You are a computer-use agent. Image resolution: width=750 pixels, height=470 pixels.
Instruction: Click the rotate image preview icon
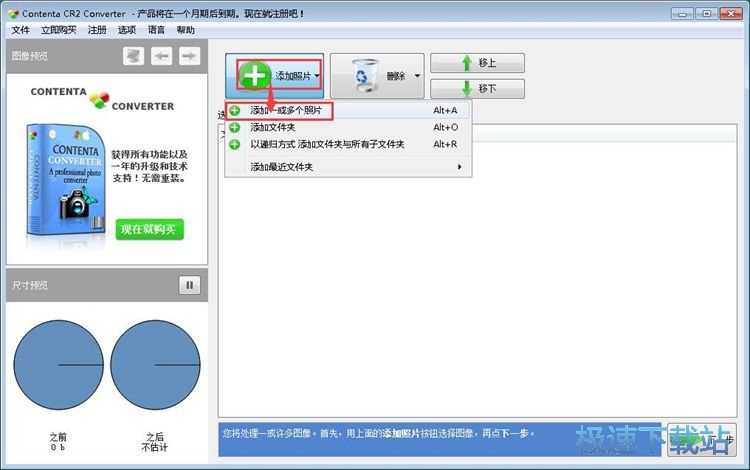click(133, 56)
